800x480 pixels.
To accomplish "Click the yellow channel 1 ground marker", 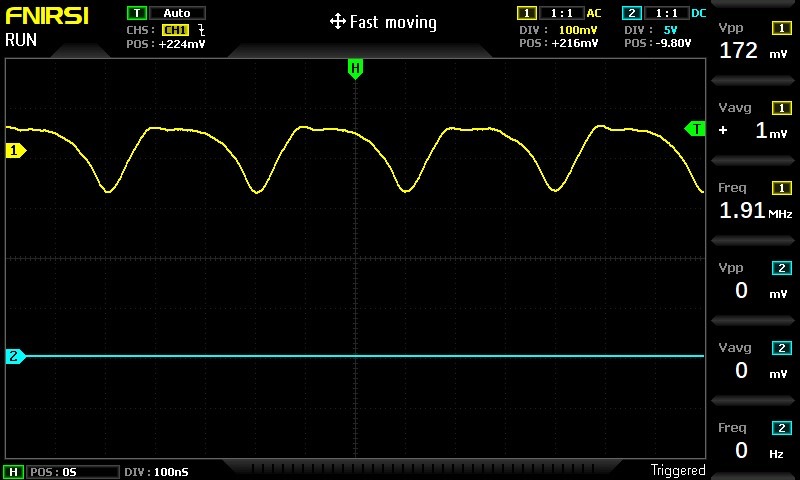I will pos(16,150).
